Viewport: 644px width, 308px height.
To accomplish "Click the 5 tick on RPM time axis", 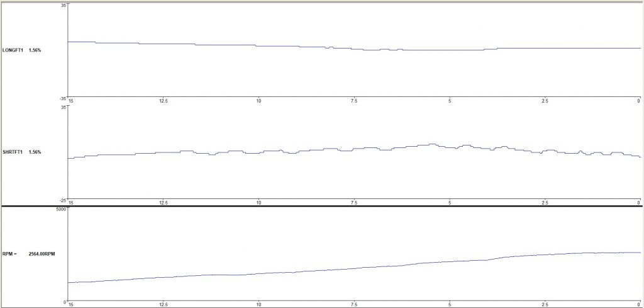I will tap(450, 304).
